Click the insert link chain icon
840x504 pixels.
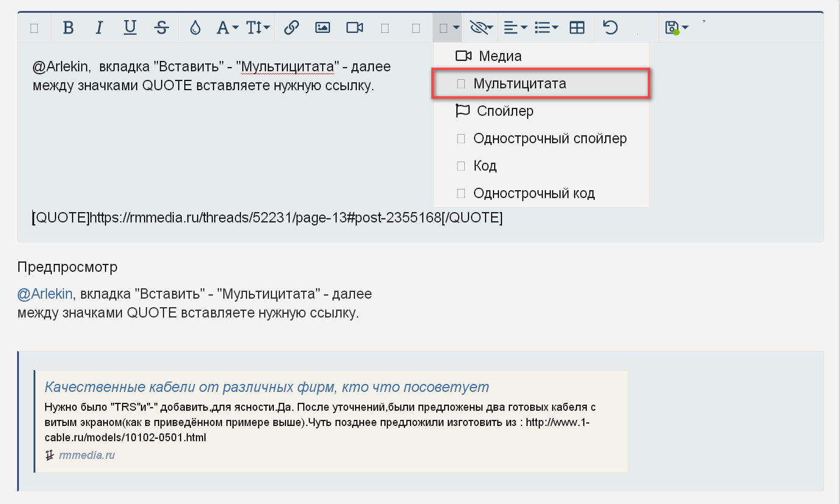pyautogui.click(x=292, y=27)
